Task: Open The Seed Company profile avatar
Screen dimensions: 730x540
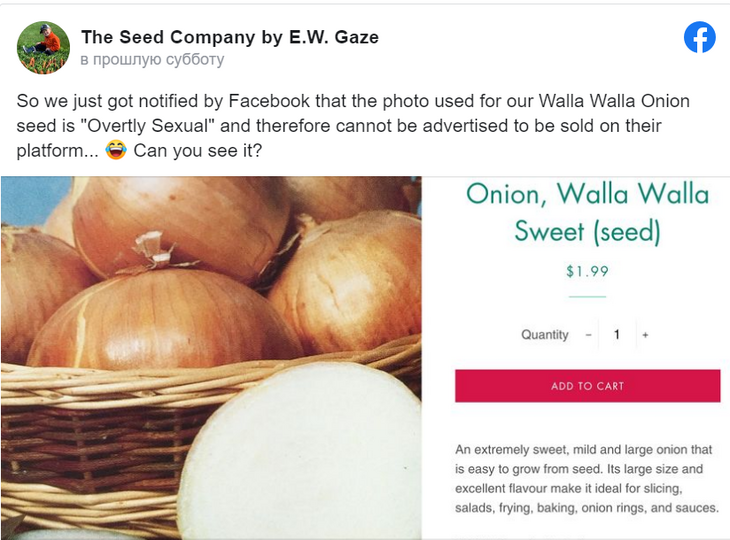Action: click(44, 47)
